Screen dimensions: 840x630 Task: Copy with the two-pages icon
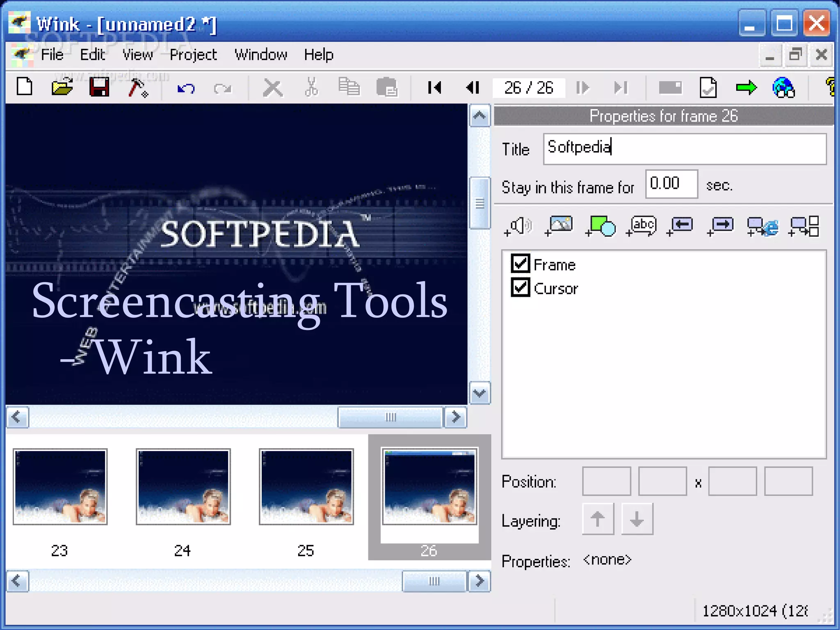(349, 87)
